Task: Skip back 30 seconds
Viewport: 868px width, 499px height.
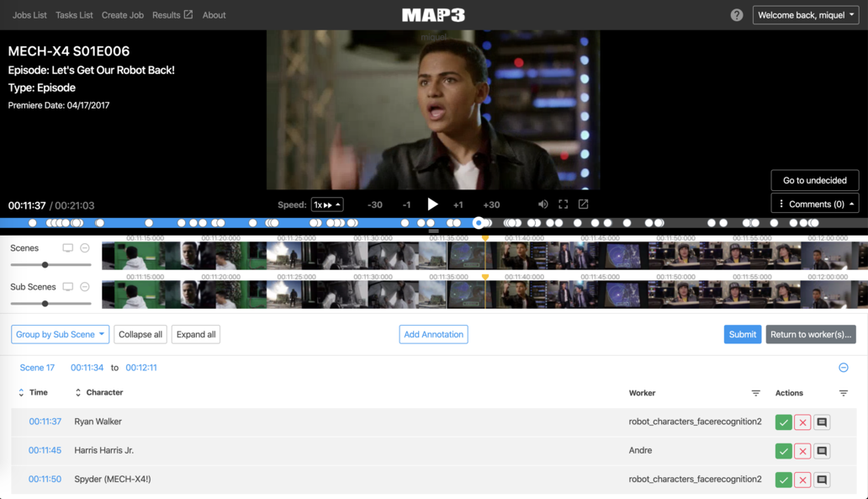Action: coord(375,205)
